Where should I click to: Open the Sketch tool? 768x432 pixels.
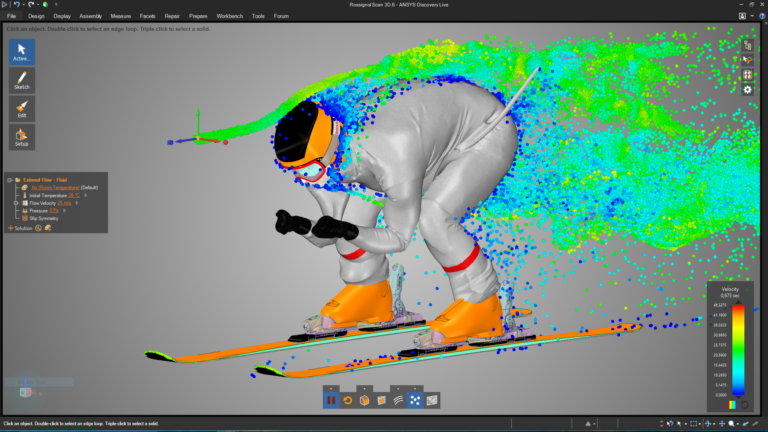click(x=21, y=80)
